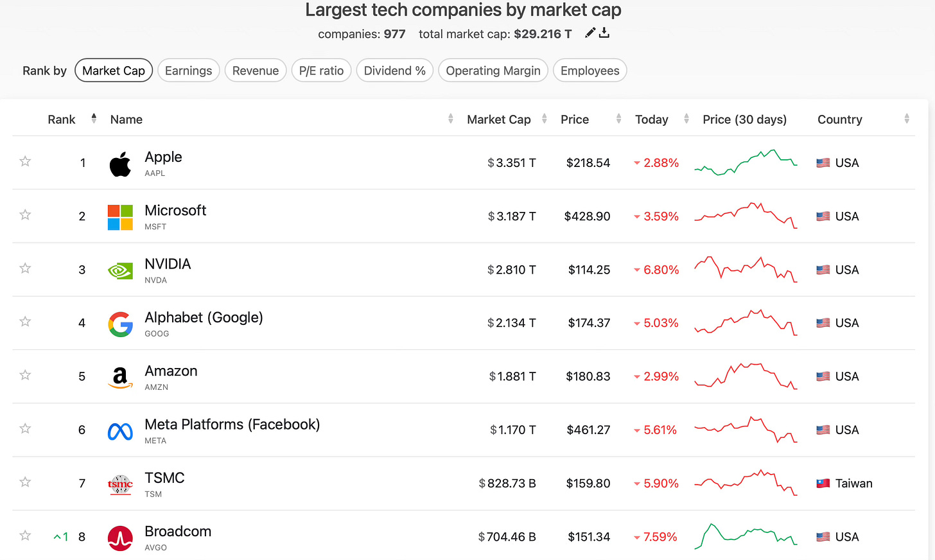Screen dimensions: 935x560
Task: Open the Meta Platforms (Facebook) link
Action: (x=232, y=424)
